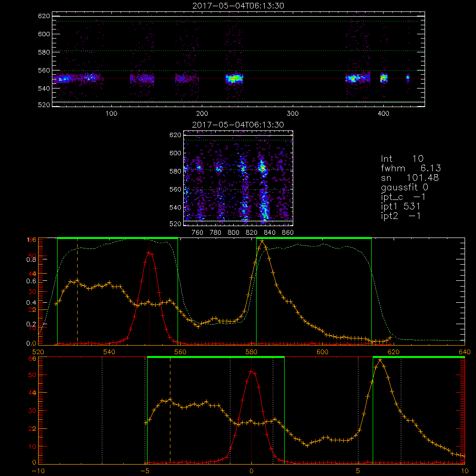Pick the 'ipt2 -1' parameter line
Viewport: 476px width, 476px height.
click(x=401, y=216)
